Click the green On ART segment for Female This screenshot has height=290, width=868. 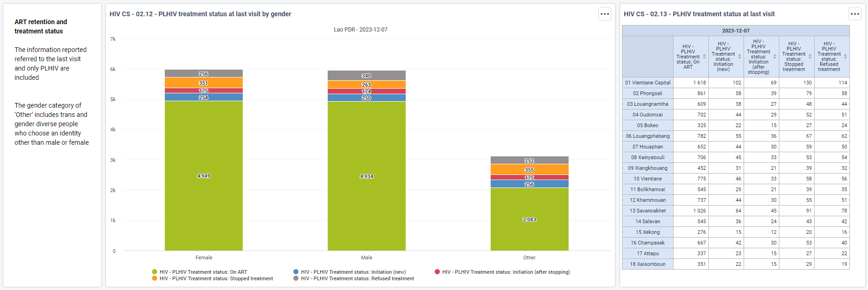click(204, 176)
